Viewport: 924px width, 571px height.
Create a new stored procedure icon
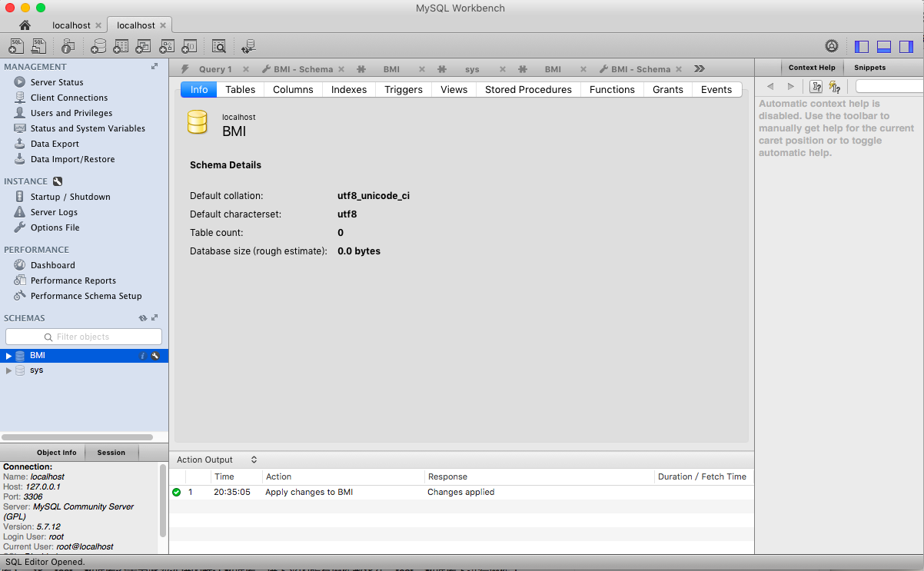pyautogui.click(x=166, y=46)
